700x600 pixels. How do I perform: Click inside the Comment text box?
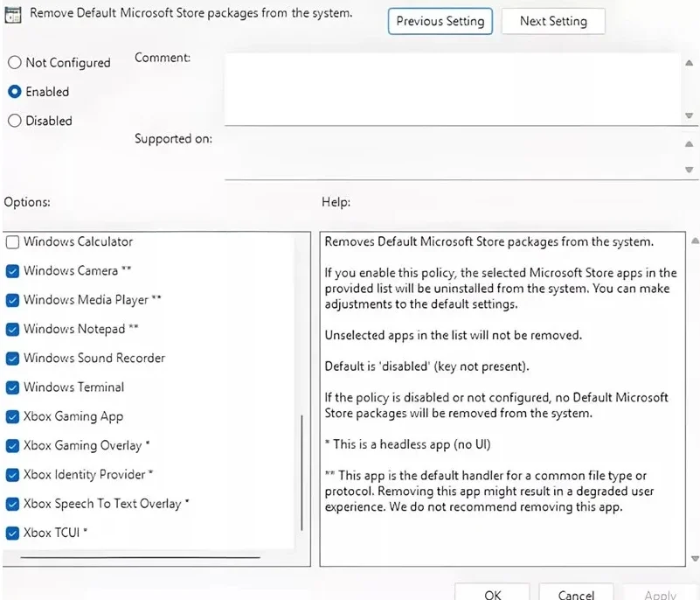[x=451, y=89]
